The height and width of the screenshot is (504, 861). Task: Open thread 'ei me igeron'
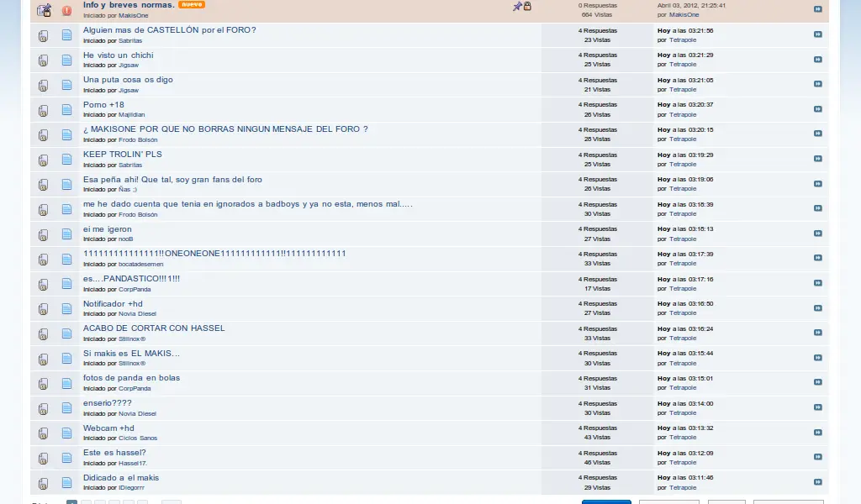click(x=107, y=229)
